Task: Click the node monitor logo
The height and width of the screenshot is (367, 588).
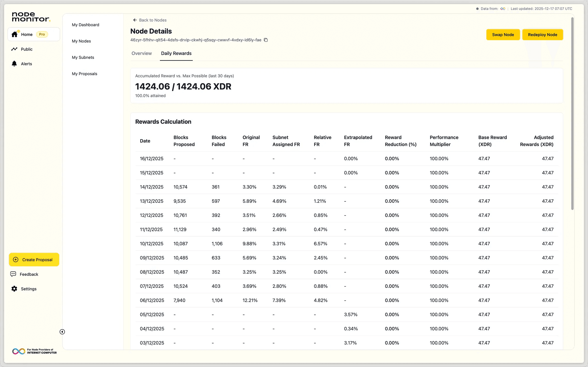Action: pyautogui.click(x=31, y=17)
